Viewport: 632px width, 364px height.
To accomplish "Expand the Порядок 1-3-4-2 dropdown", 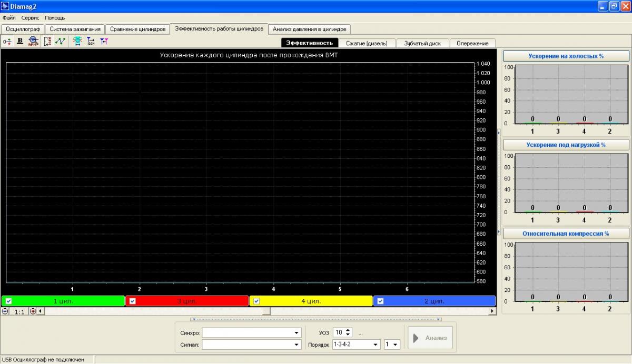I will 376,345.
